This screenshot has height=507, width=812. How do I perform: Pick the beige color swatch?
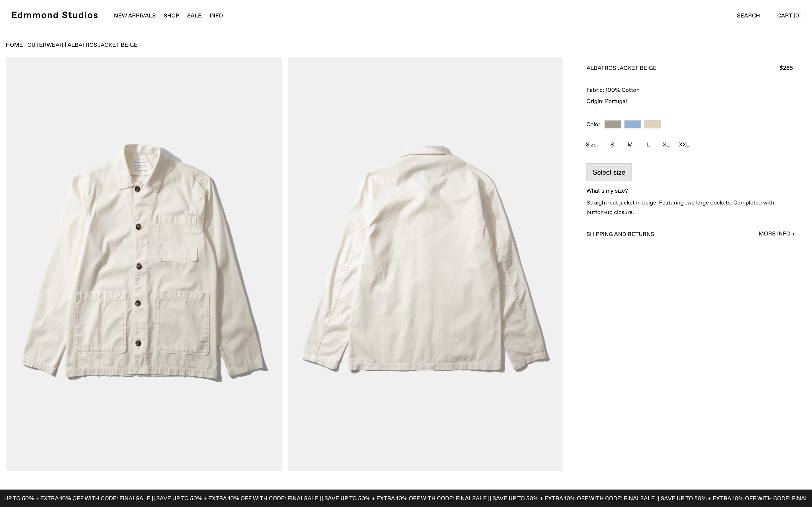pos(652,124)
